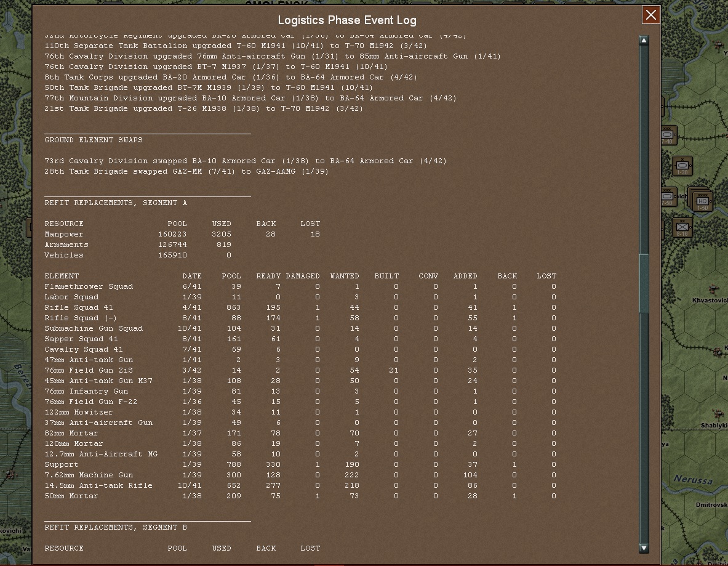
Task: Click the 120mm Mortar row label
Action: click(x=74, y=443)
